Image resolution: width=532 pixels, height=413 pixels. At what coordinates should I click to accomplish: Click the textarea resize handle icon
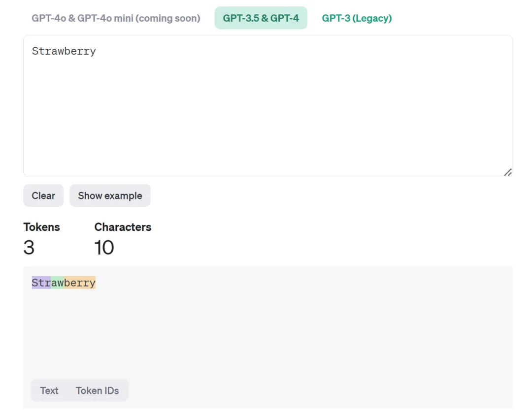pos(507,173)
